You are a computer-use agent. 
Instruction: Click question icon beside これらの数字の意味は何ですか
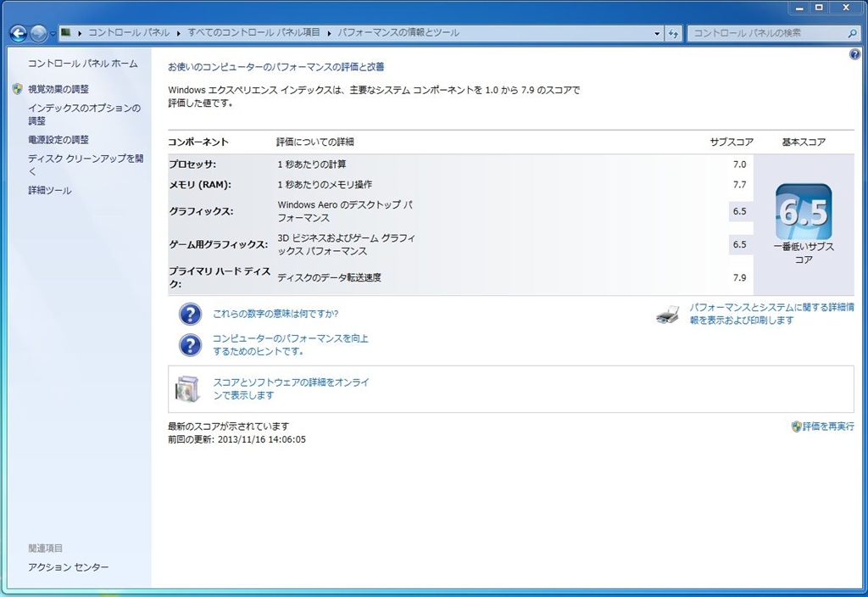[x=190, y=314]
